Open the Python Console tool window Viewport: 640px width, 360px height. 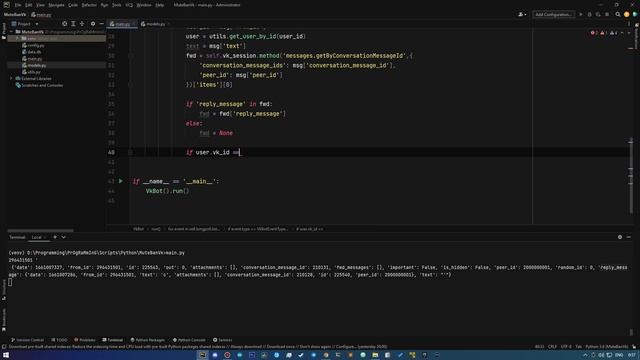[x=189, y=340]
